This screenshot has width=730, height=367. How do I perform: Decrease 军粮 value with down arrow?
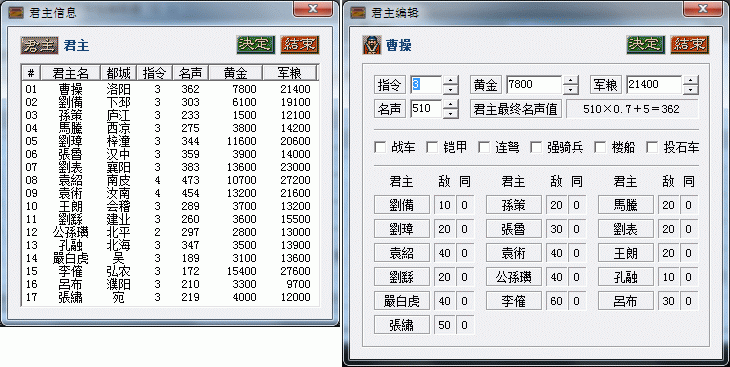pos(690,89)
